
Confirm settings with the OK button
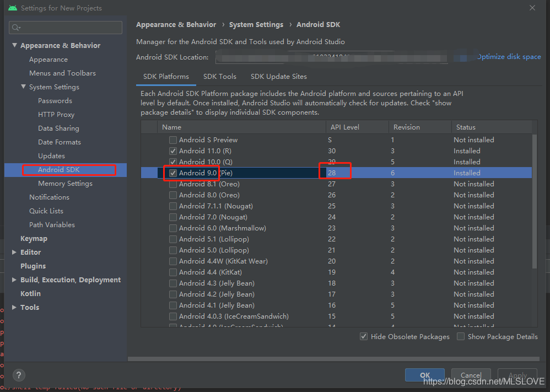point(425,375)
